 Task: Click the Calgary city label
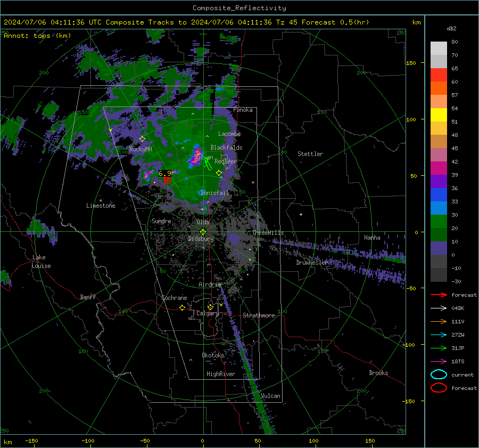[208, 313]
